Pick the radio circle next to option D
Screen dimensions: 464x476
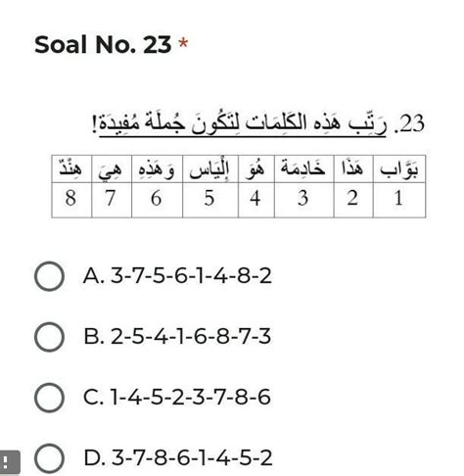[49, 458]
